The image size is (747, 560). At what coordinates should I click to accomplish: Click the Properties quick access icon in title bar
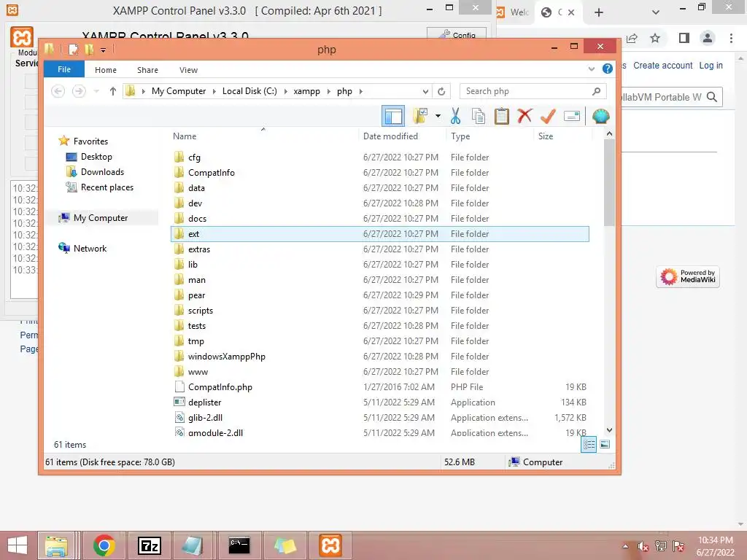(x=73, y=50)
